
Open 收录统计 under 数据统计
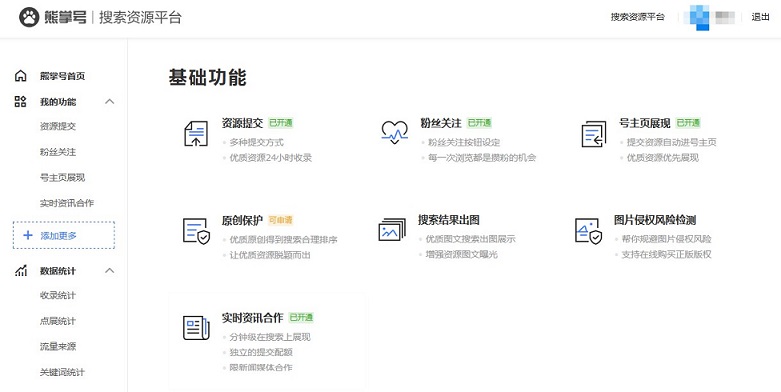(x=58, y=295)
